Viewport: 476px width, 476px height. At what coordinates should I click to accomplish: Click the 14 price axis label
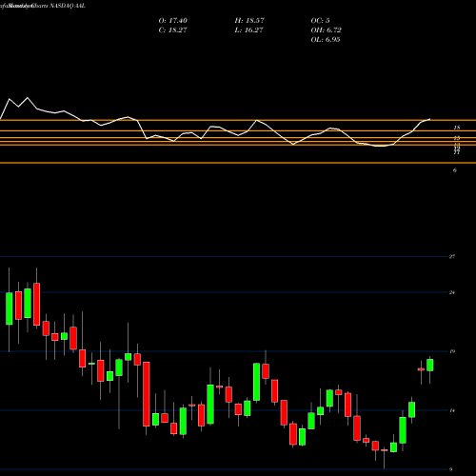tap(452, 410)
